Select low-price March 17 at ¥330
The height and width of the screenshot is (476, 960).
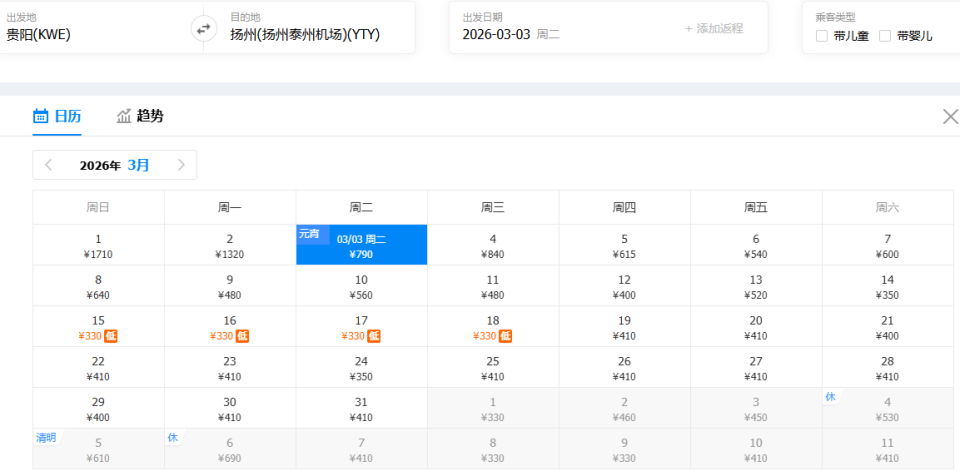[362, 327]
